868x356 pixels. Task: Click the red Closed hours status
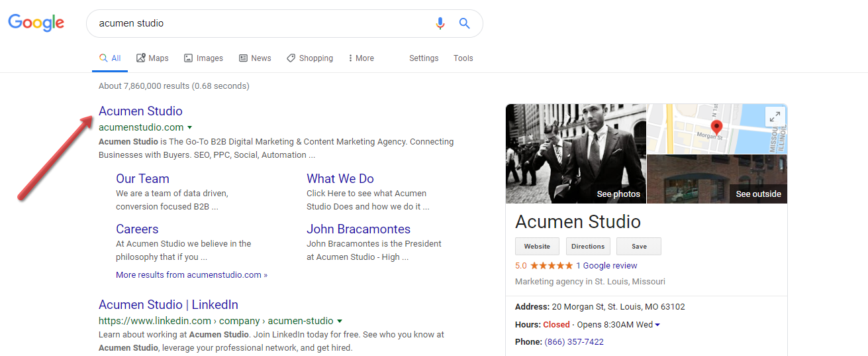556,325
